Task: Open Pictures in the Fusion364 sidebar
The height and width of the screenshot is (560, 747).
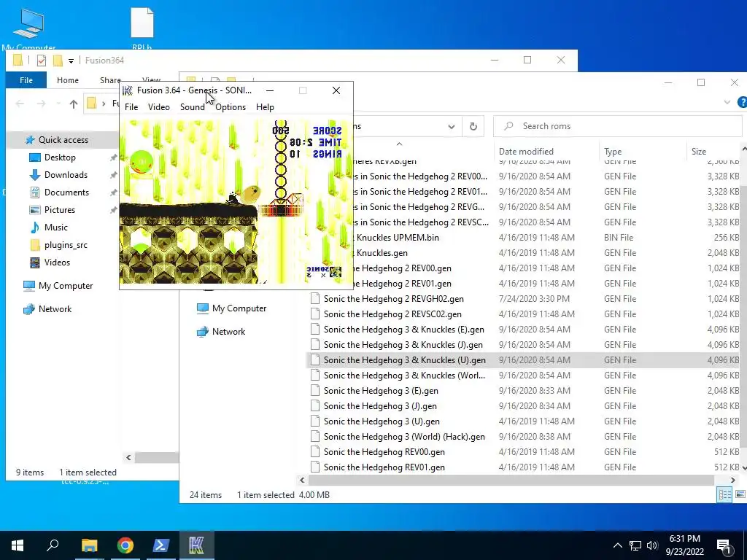Action: pos(60,210)
